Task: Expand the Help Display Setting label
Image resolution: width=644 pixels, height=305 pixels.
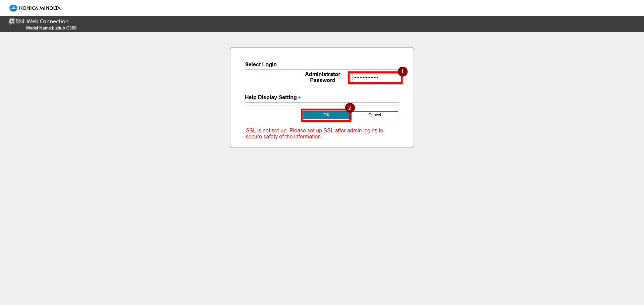Action: click(270, 98)
